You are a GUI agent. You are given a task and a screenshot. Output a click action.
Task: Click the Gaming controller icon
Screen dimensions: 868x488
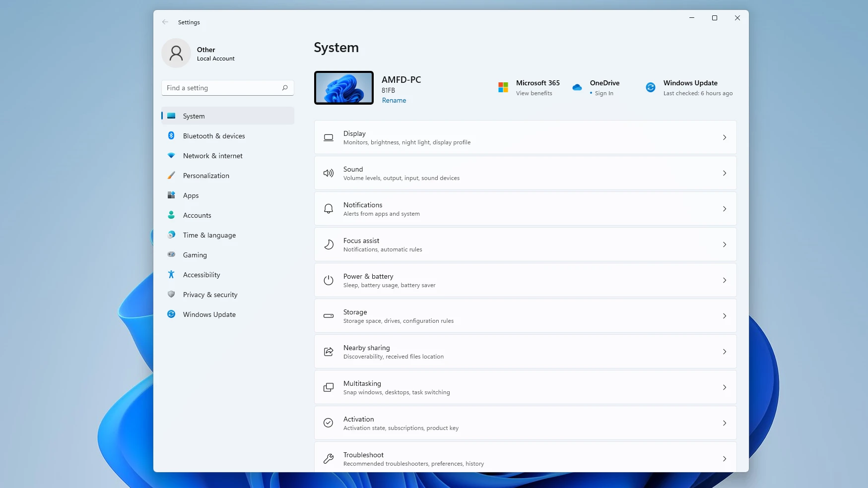[x=171, y=254]
